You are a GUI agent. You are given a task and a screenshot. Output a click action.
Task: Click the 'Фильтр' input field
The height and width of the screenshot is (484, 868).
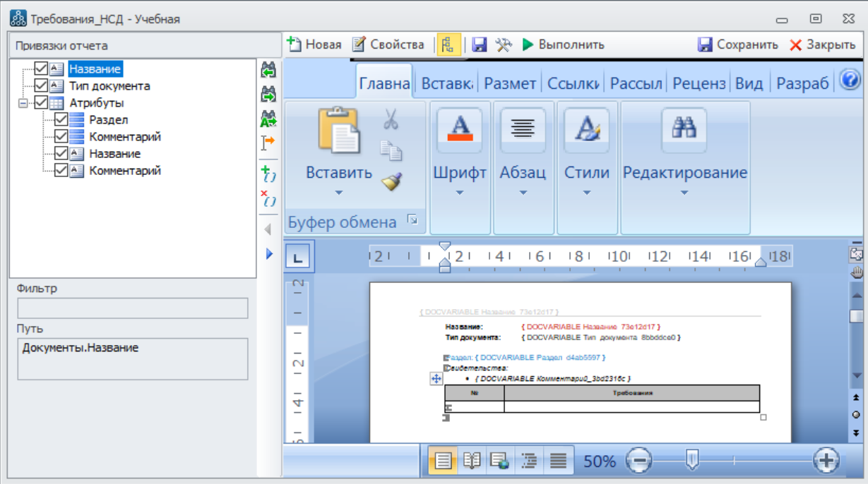(133, 308)
